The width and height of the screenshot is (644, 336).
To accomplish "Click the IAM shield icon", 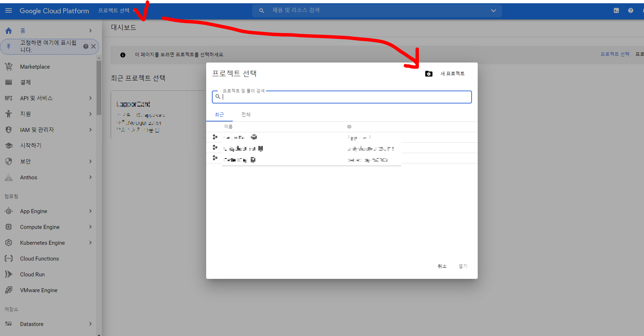I will pyautogui.click(x=9, y=130).
